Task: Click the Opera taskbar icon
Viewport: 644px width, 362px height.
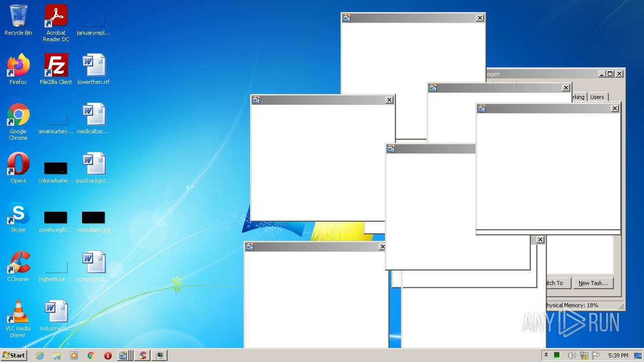Action: coord(108,355)
